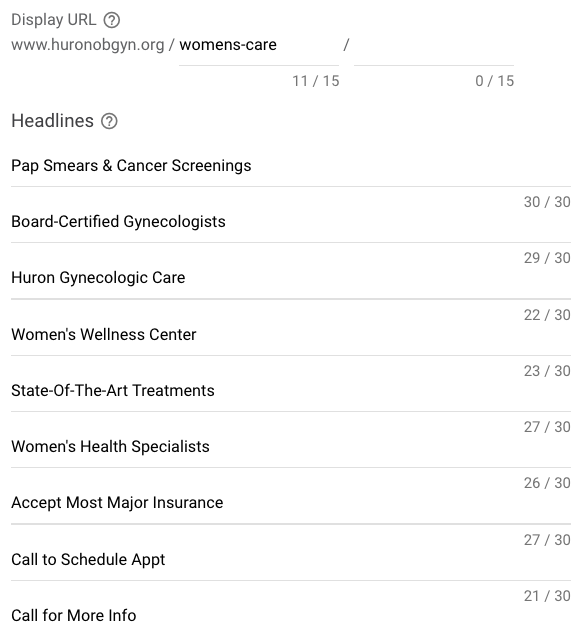Click the 0 / 15 path character counter
Screen dimensions: 583x636
coord(495,81)
